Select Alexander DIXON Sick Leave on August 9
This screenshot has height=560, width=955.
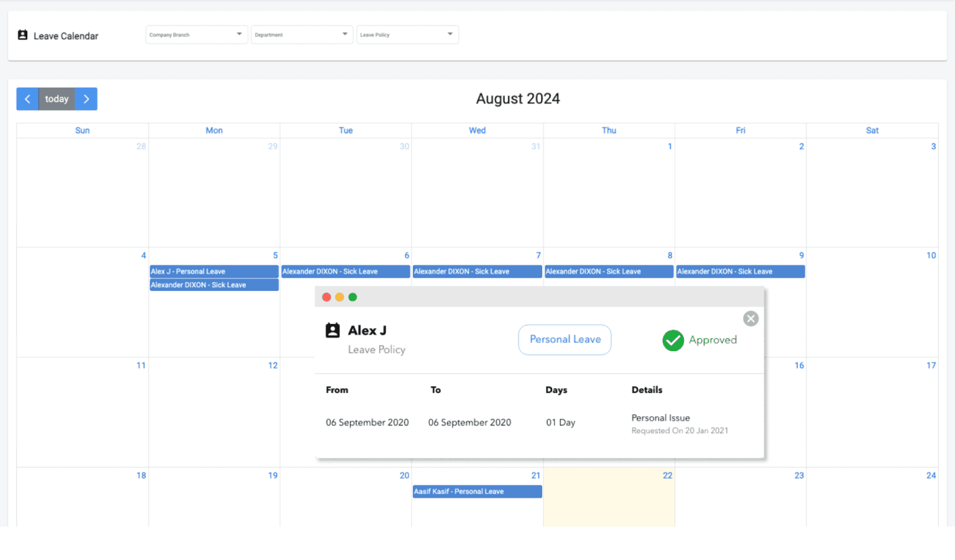(x=740, y=271)
